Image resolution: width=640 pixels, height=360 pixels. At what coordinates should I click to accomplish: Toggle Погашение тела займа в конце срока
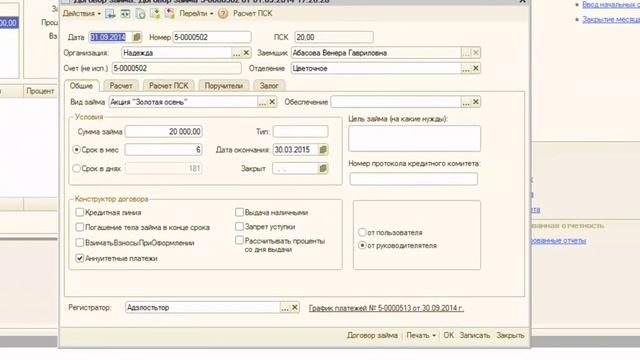click(80, 227)
